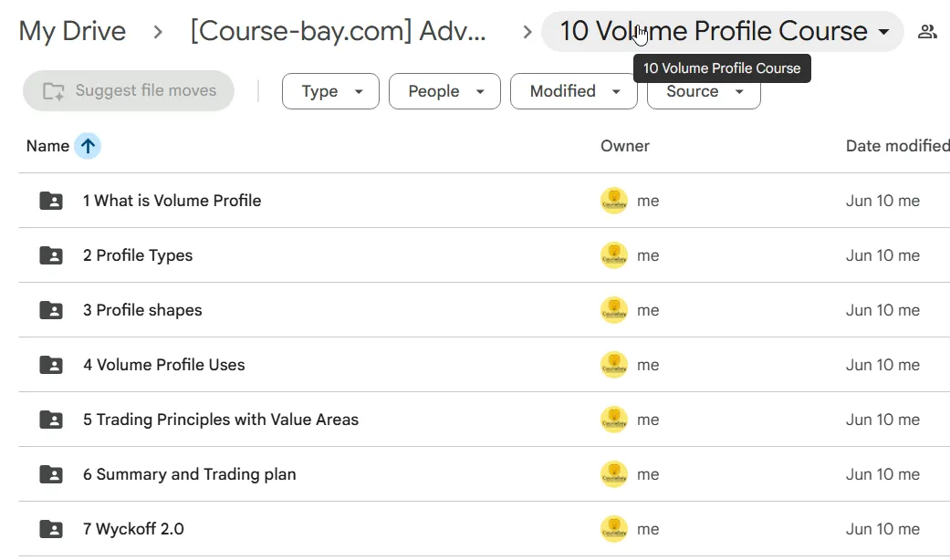Select the folder icon for 6 Summary and Trading plan

[51, 474]
